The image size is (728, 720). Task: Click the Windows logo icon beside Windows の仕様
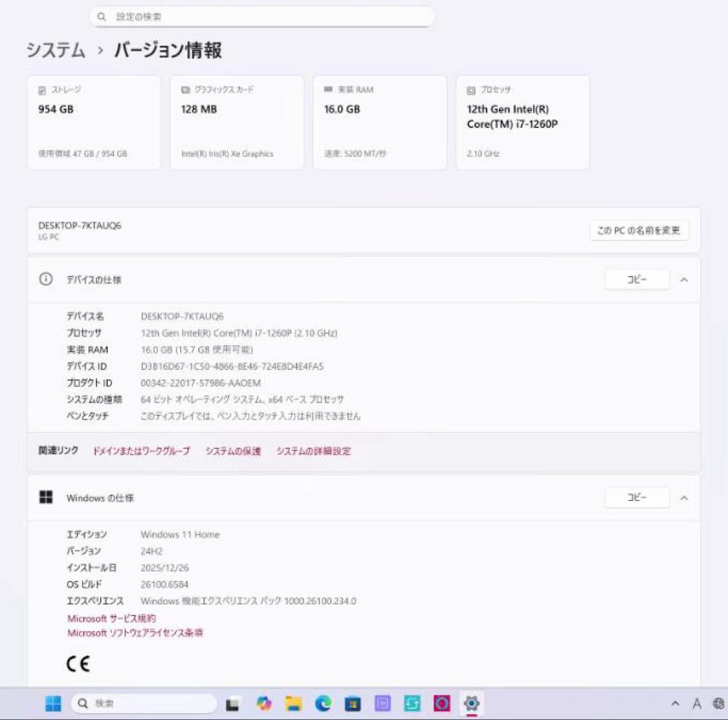(x=45, y=498)
